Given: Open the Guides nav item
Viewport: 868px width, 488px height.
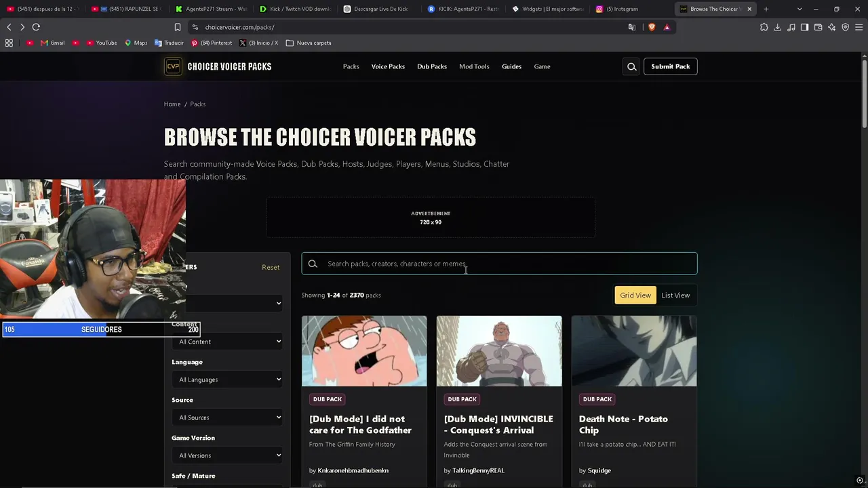Looking at the screenshot, I should 511,66.
